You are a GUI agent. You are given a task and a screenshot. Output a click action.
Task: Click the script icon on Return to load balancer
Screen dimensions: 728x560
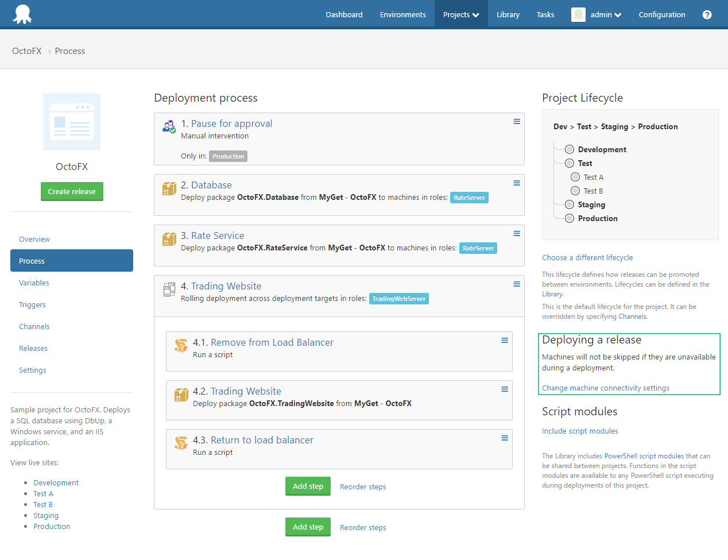tap(181, 443)
